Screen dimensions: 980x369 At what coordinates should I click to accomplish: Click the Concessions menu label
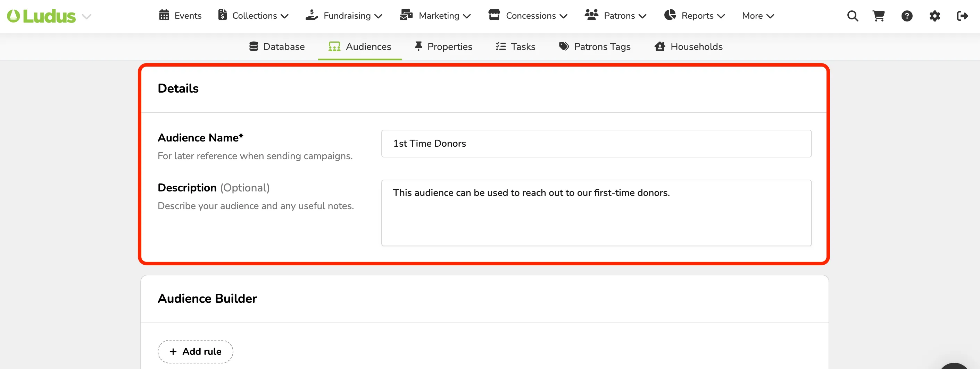point(531,16)
